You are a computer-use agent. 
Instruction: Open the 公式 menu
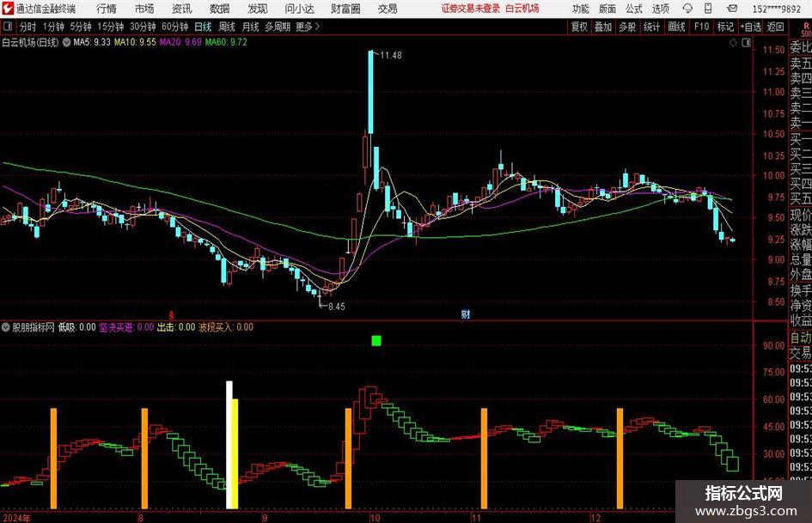(634, 9)
